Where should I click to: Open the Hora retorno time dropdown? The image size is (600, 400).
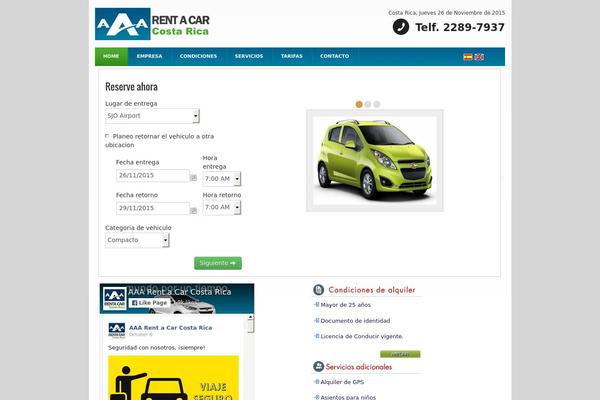point(222,207)
